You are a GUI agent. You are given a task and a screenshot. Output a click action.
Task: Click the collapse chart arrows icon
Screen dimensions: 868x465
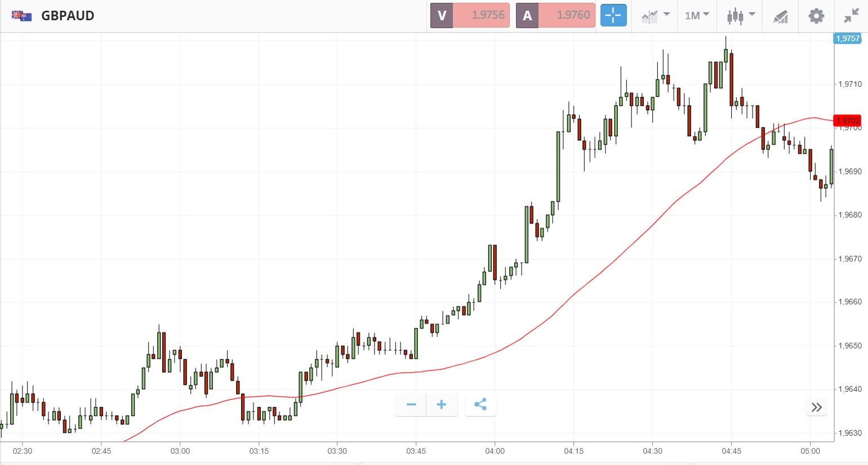(851, 16)
